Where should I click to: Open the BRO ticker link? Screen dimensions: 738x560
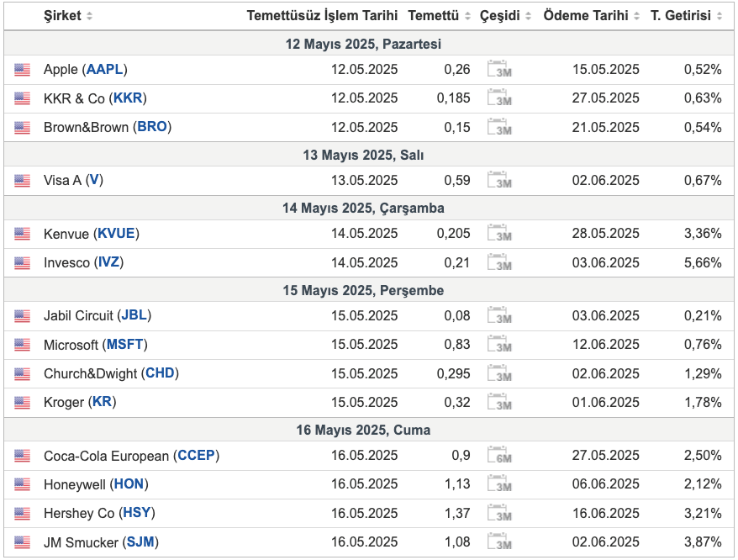coord(152,127)
